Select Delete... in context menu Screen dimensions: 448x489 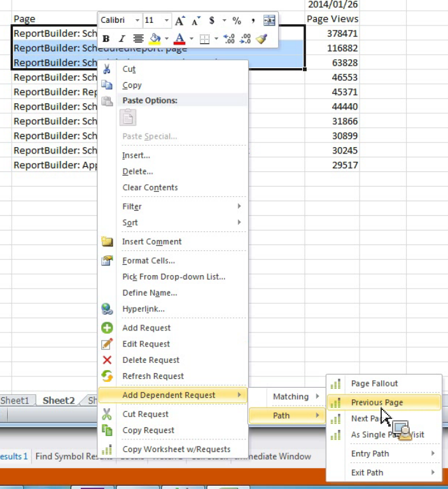pos(173,171)
